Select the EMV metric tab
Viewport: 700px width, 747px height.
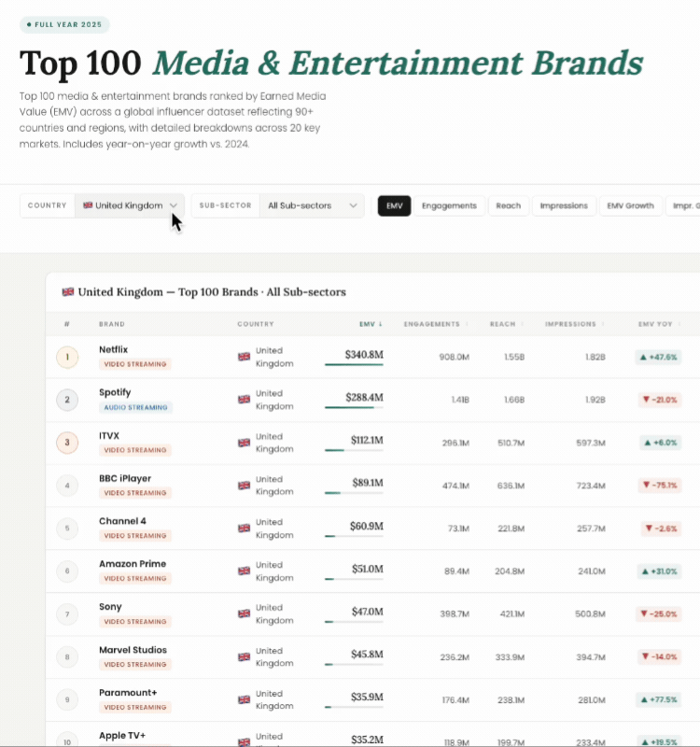[x=394, y=205]
